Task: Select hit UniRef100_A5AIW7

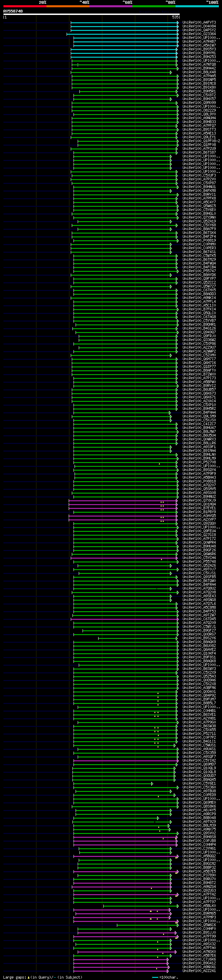Action: click(x=199, y=45)
